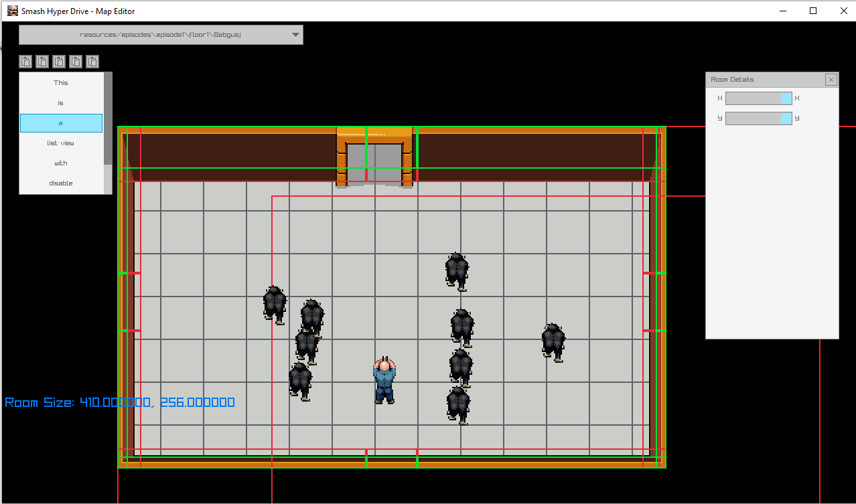Image resolution: width=856 pixels, height=504 pixels.
Task: Minimize the Map Editor window
Action: click(x=782, y=11)
